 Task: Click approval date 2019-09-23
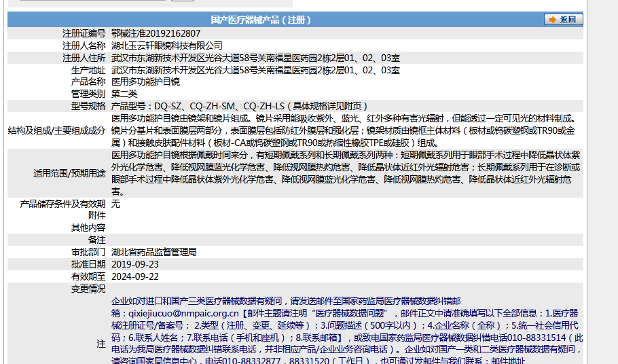click(135, 264)
